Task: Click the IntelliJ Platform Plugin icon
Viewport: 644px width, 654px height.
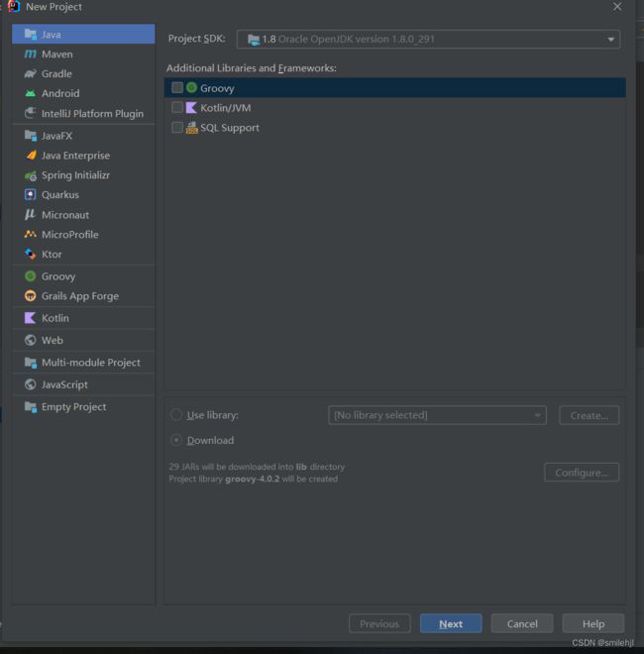Action: [x=31, y=113]
